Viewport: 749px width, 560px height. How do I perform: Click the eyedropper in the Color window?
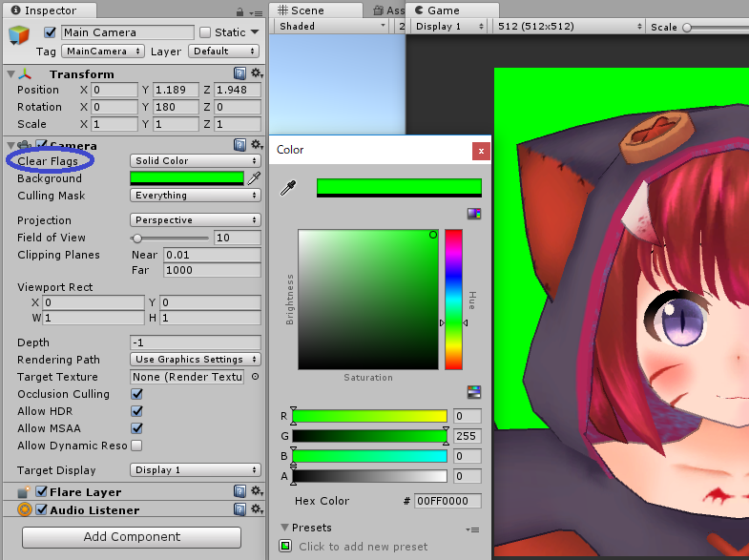pyautogui.click(x=288, y=188)
